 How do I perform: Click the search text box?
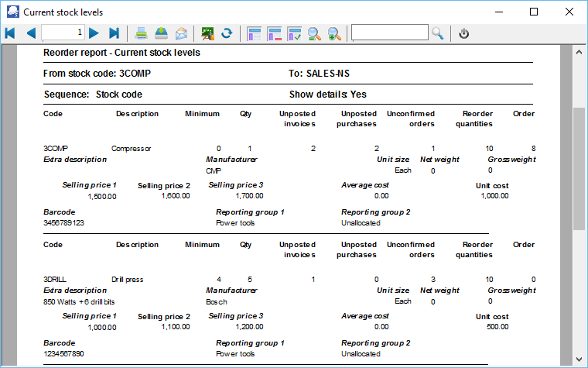point(389,33)
